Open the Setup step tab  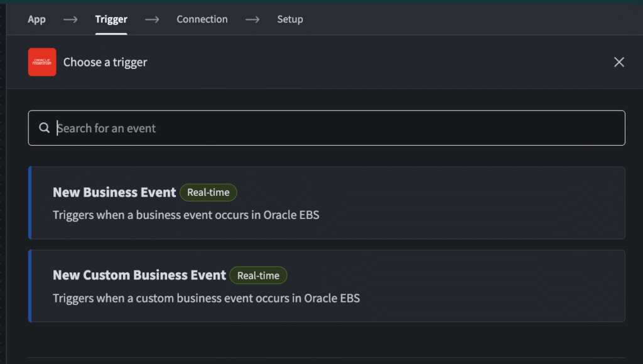(289, 19)
